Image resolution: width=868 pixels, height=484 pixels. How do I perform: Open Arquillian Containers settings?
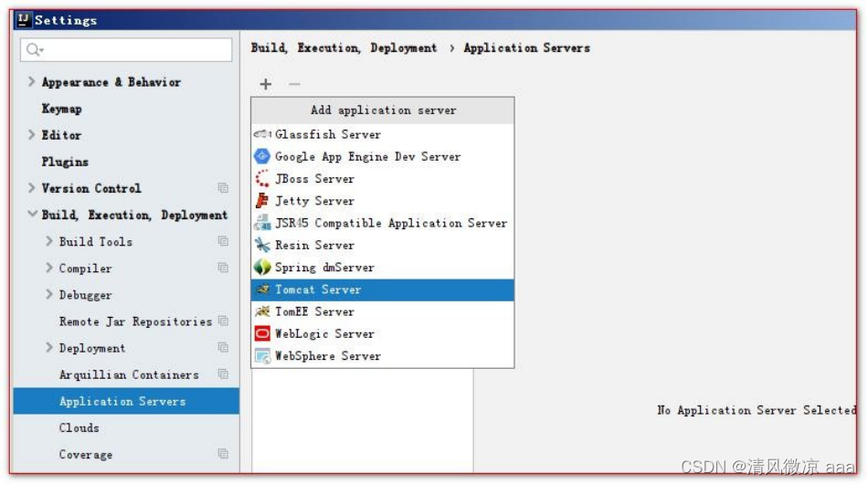pos(129,374)
